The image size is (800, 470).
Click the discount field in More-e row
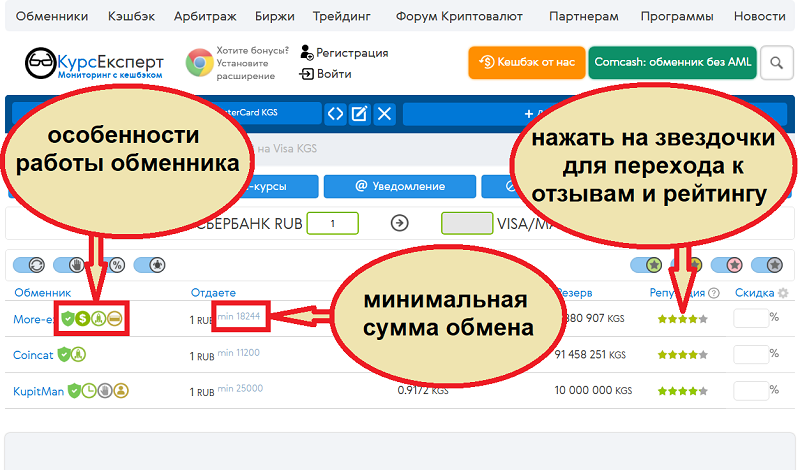pos(751,318)
